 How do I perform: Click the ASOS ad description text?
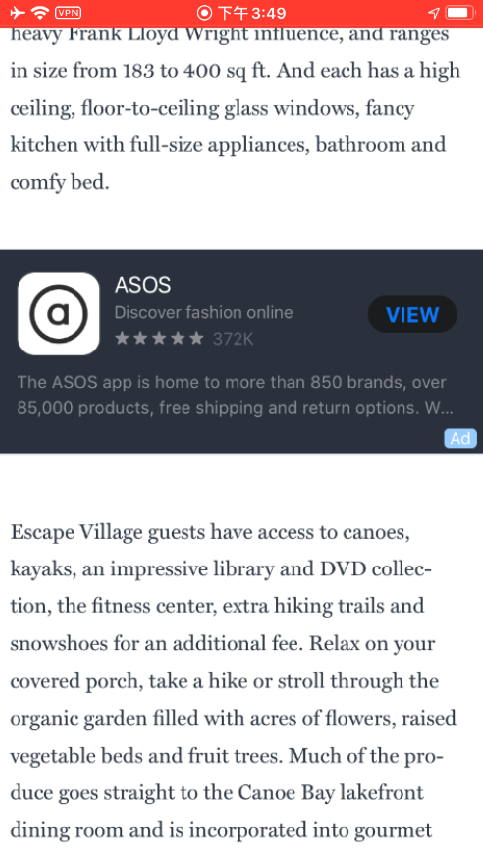[233, 395]
